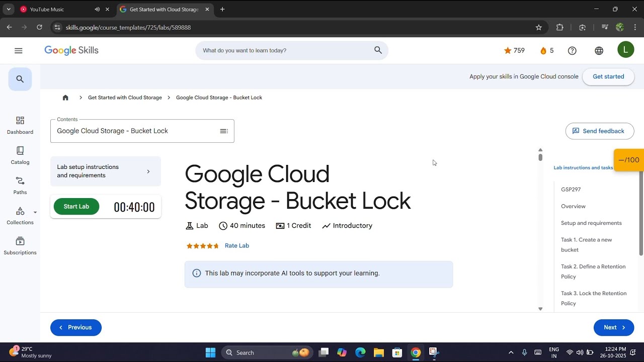Open Dashboard in the sidebar
644x362 pixels.
[20, 125]
